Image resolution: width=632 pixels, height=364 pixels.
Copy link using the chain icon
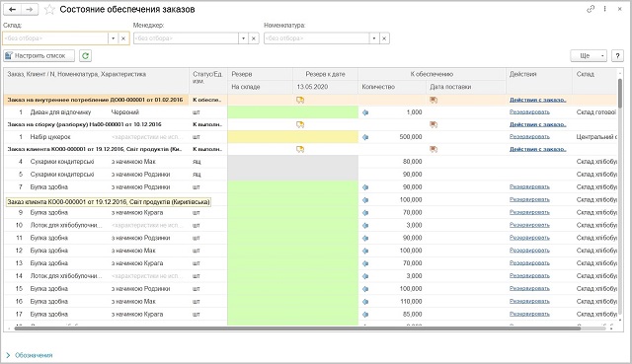tap(591, 9)
